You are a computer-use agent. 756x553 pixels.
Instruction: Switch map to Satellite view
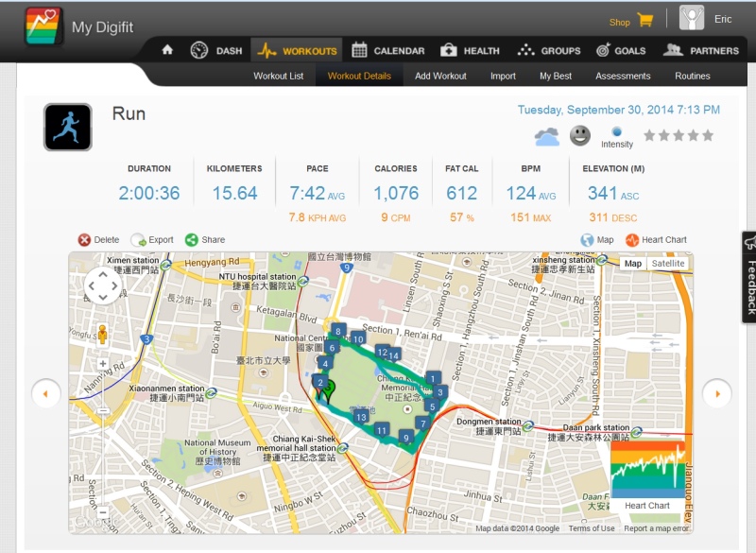click(668, 263)
